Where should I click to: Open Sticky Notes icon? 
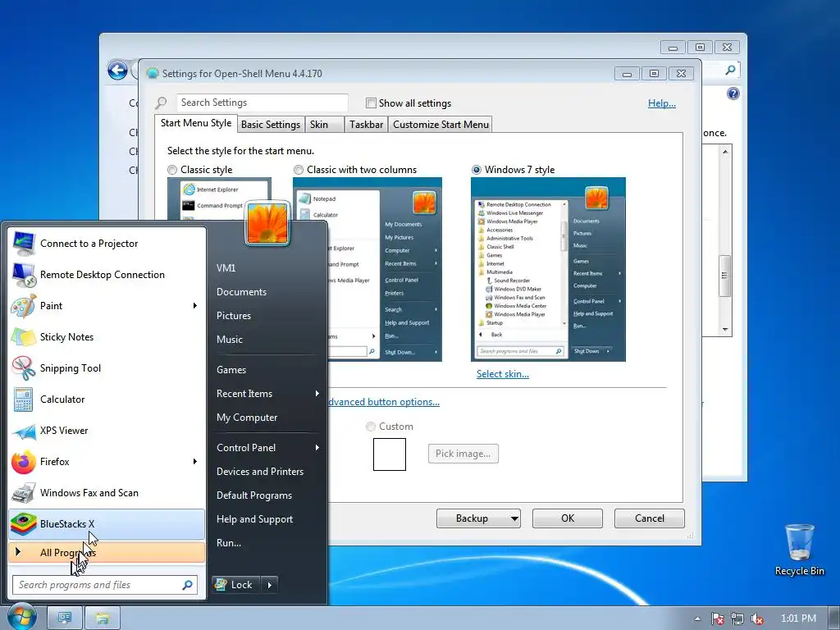point(24,337)
